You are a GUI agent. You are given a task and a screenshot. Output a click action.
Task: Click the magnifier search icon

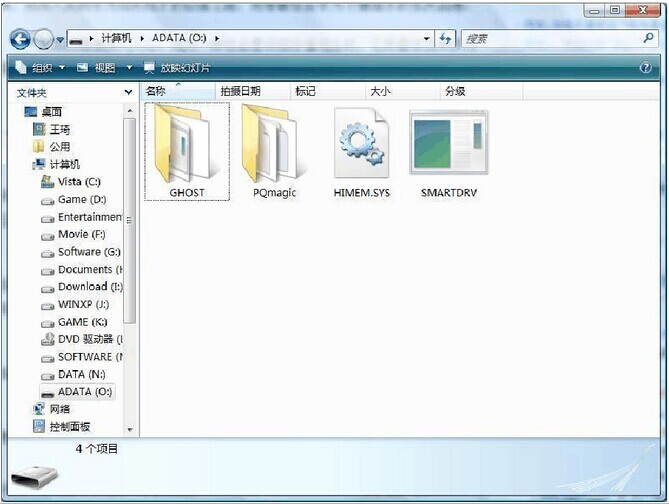coord(649,38)
